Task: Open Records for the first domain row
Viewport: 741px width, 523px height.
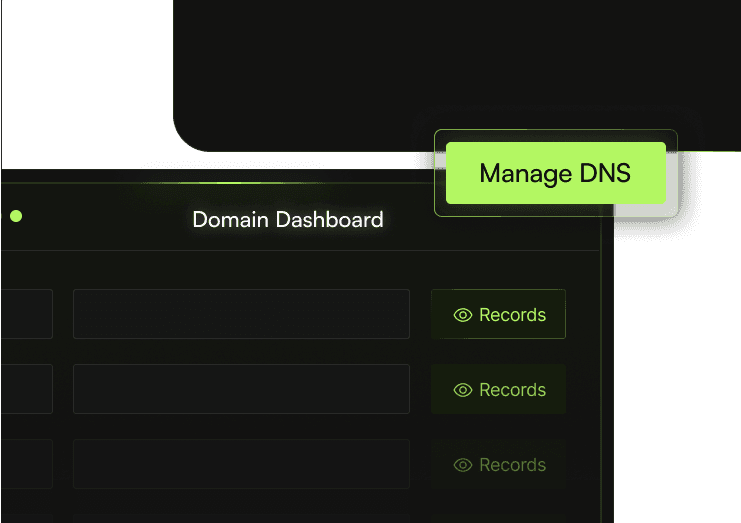Action: click(x=498, y=315)
